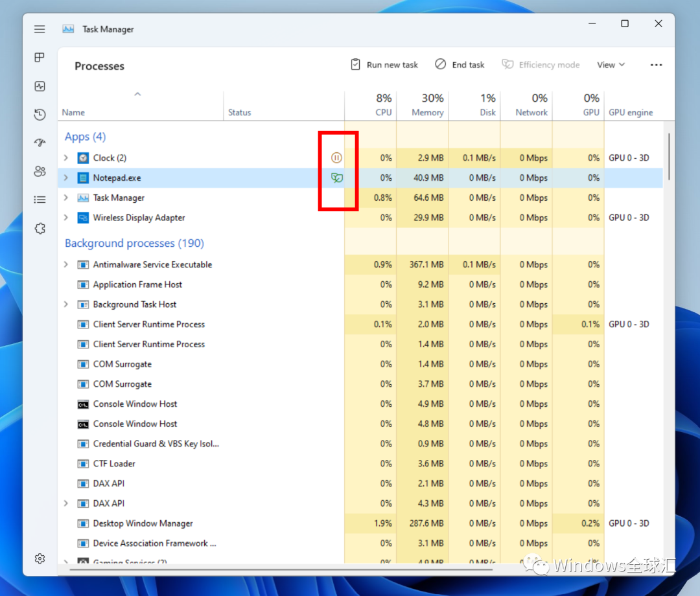Select the first COM Surrogate row
Viewport: 700px width, 596px height.
click(360, 364)
